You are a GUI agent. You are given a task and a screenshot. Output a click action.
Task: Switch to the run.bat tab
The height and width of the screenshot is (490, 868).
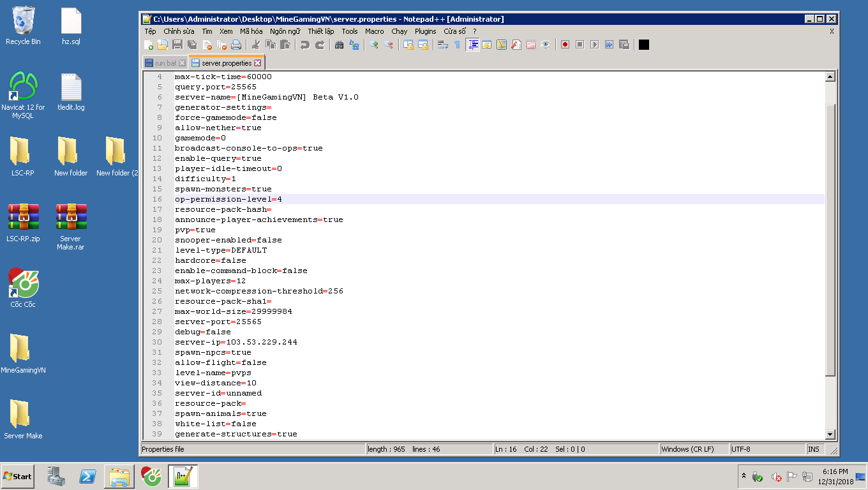pyautogui.click(x=165, y=63)
